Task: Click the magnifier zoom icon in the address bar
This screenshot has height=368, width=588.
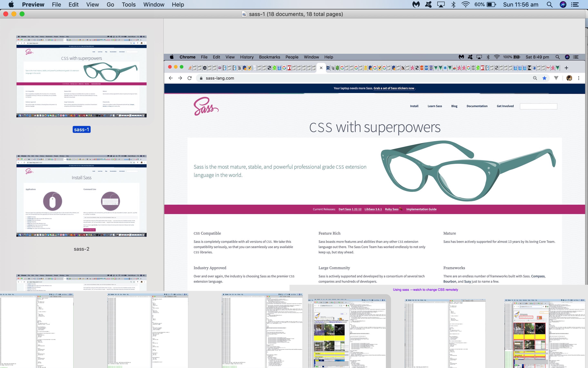Action: pos(535,78)
